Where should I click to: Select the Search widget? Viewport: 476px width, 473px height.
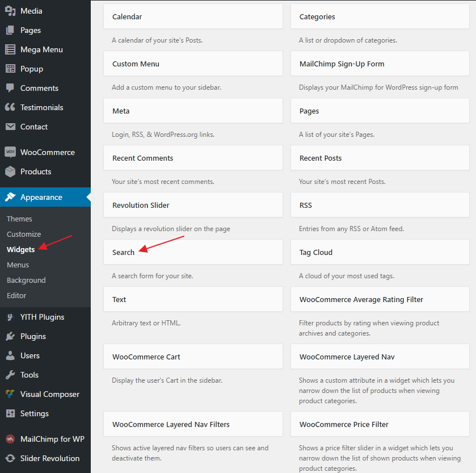pyautogui.click(x=193, y=252)
